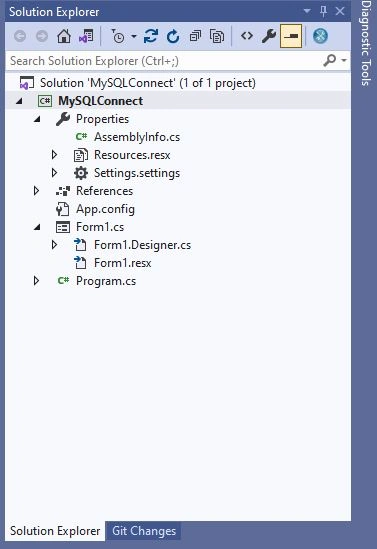
Task: Expand Resources.resx tree item
Action: pyautogui.click(x=54, y=154)
